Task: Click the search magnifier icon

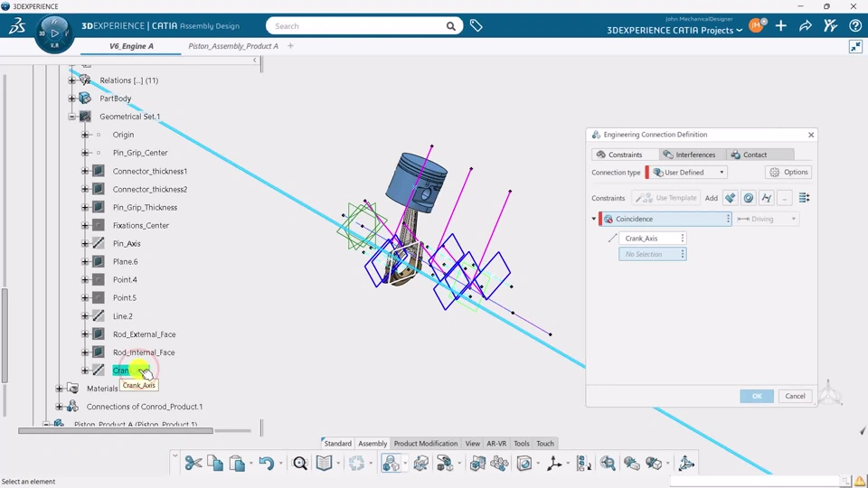Action: (x=451, y=26)
